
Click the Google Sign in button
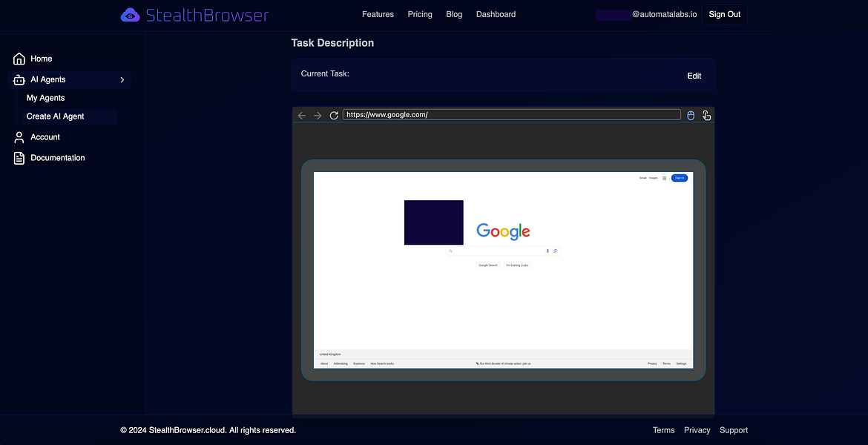(679, 178)
